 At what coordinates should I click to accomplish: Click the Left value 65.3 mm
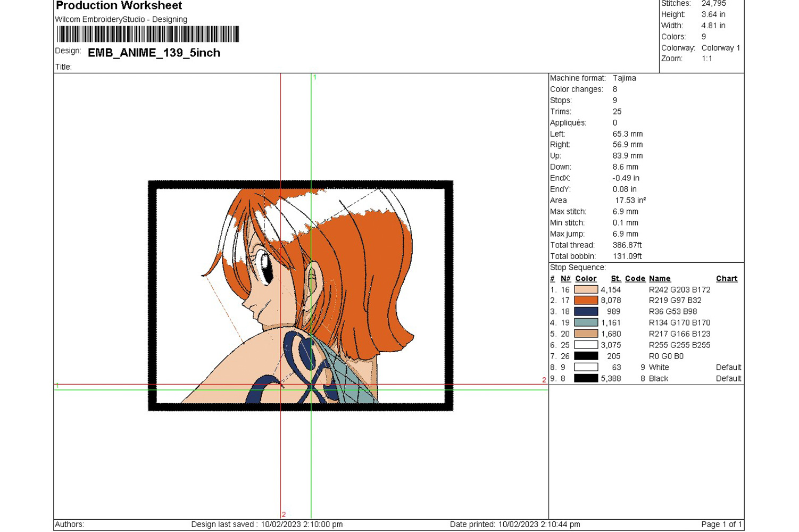[628, 134]
